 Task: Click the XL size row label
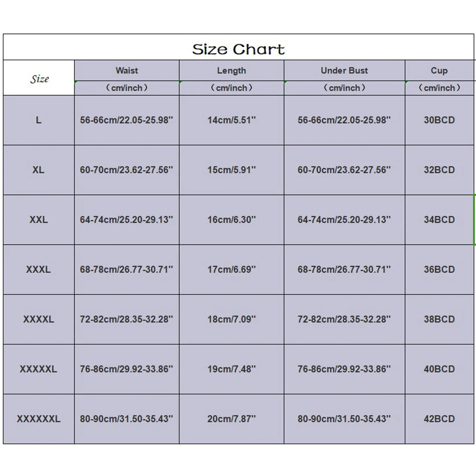(39, 170)
